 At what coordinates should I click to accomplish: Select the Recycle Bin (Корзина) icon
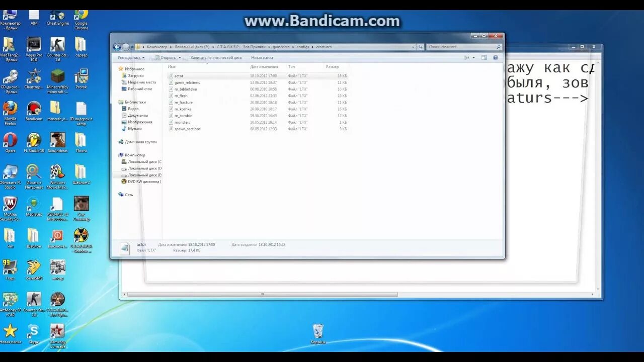tap(318, 334)
